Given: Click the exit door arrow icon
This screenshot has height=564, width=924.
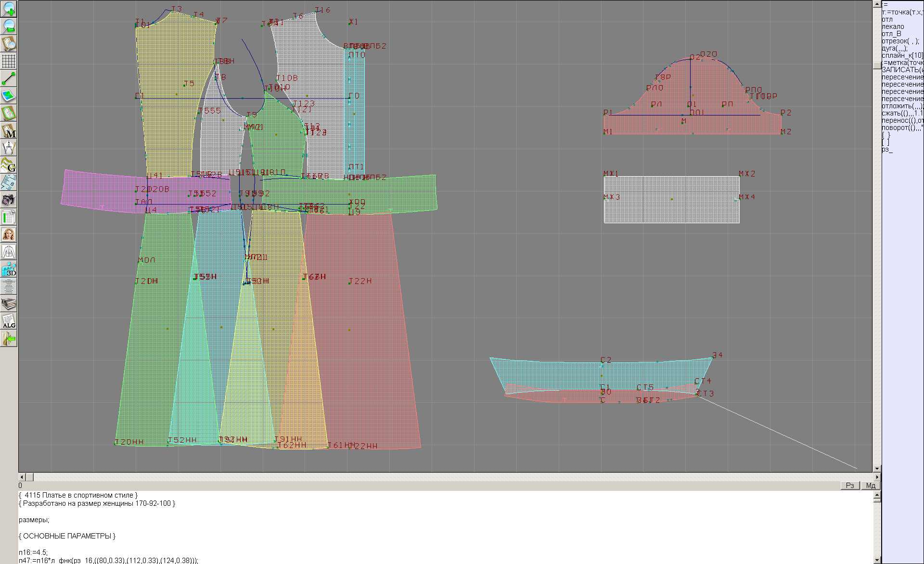Looking at the screenshot, I should [9, 339].
